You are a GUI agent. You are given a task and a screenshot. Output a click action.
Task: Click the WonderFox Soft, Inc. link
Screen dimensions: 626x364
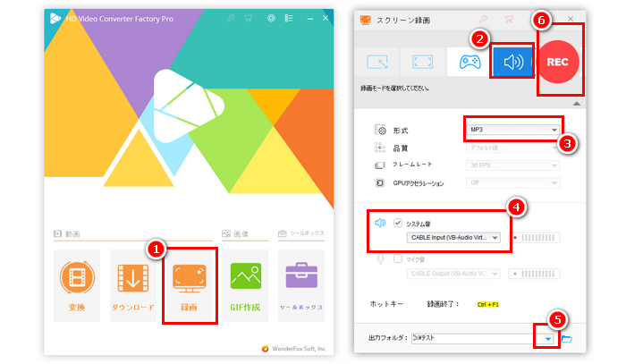pyautogui.click(x=299, y=349)
